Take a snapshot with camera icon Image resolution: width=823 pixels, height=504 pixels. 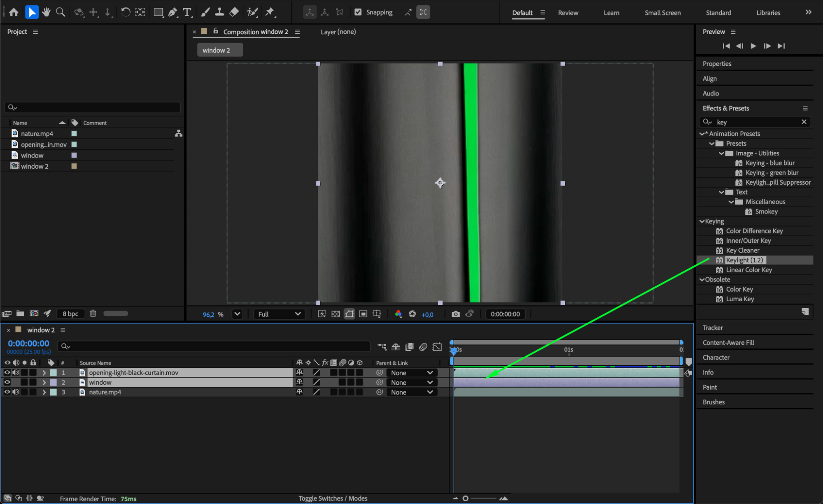click(455, 314)
